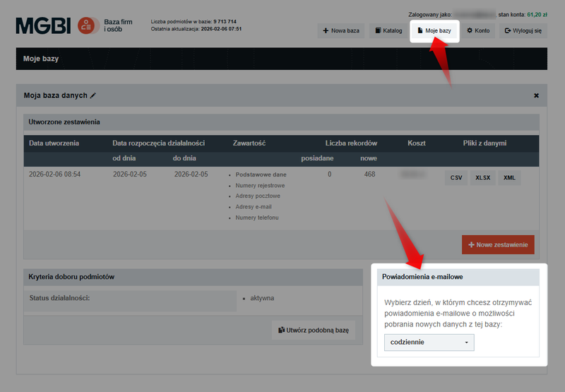
Task: Open the Nowa baza page
Action: 341,31
